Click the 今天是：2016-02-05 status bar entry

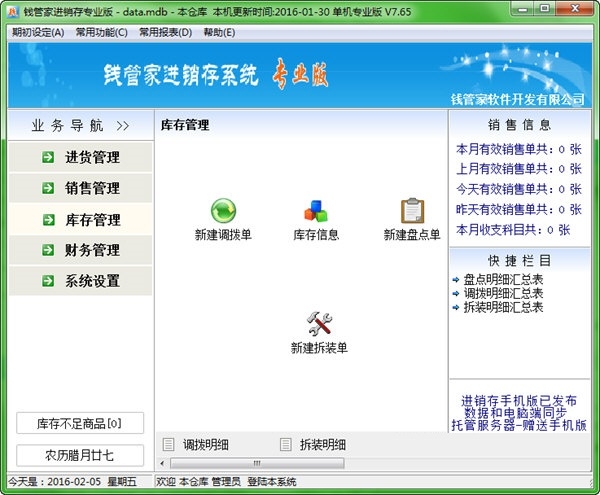[73, 482]
